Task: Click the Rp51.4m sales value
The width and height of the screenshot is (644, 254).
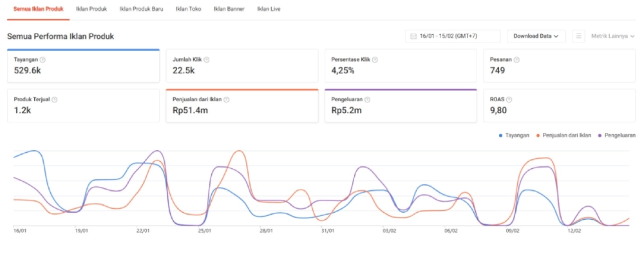Action: click(x=190, y=110)
